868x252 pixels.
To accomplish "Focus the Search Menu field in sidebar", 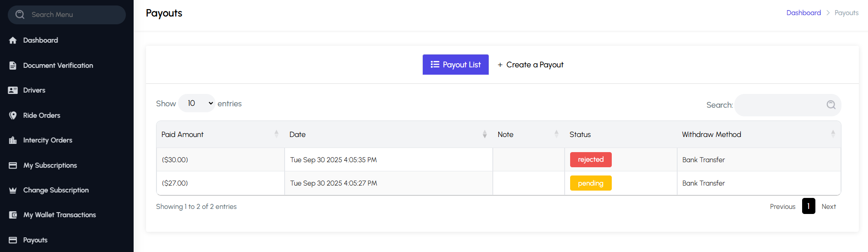I will (69, 15).
